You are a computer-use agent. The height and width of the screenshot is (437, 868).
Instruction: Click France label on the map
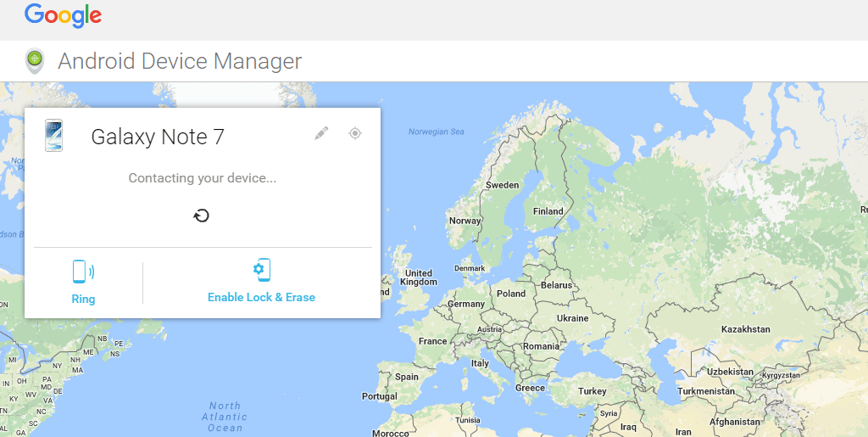click(x=433, y=341)
